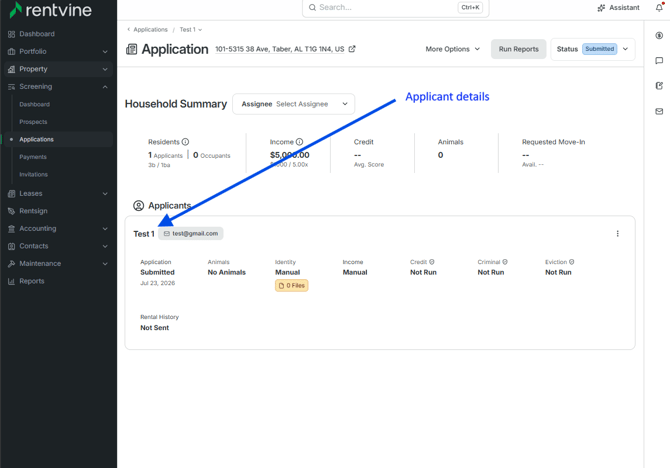The height and width of the screenshot is (468, 670).
Task: Open the More Options dropdown
Action: (x=453, y=49)
